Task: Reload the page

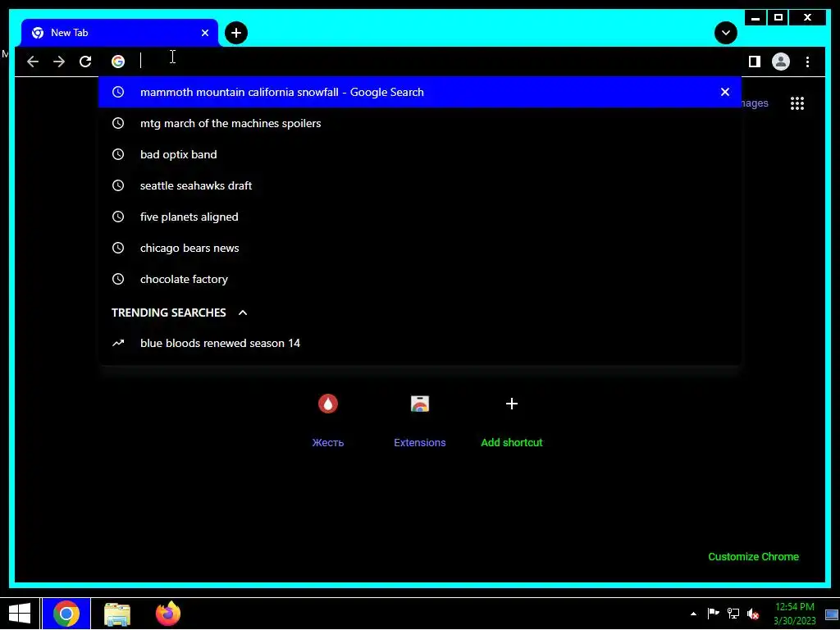Action: pos(85,62)
